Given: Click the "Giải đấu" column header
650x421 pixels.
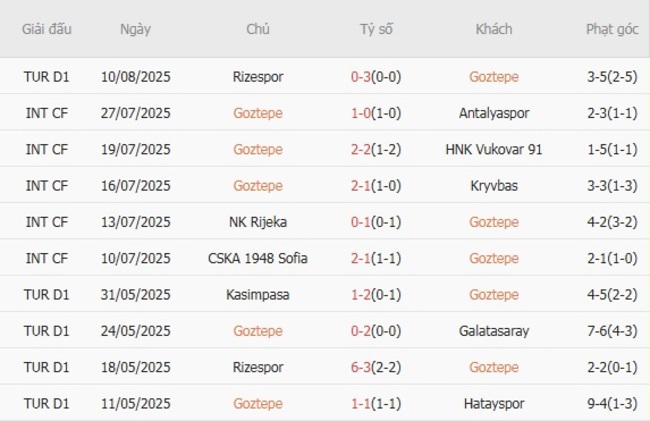Looking at the screenshot, I should [47, 29].
